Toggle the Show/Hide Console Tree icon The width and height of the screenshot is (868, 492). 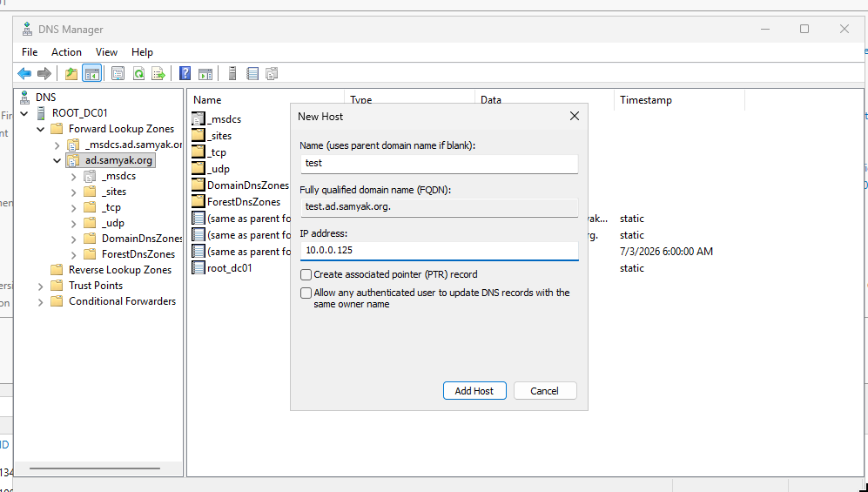click(92, 73)
